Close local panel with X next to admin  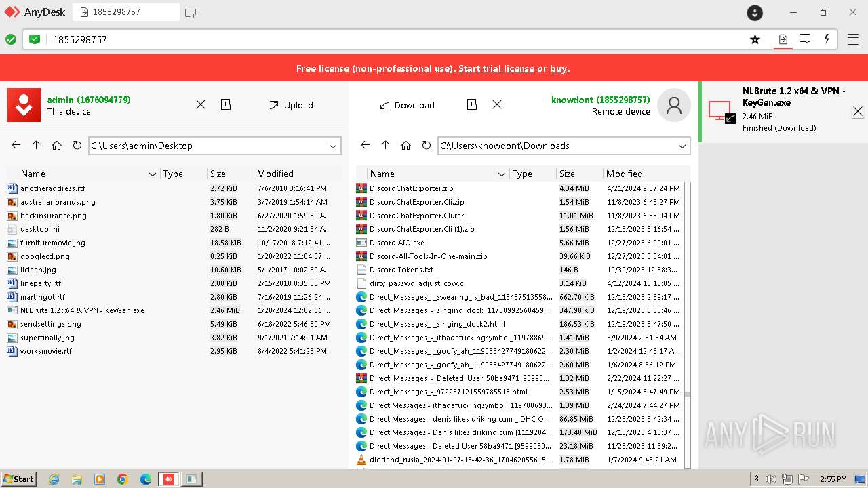(201, 104)
